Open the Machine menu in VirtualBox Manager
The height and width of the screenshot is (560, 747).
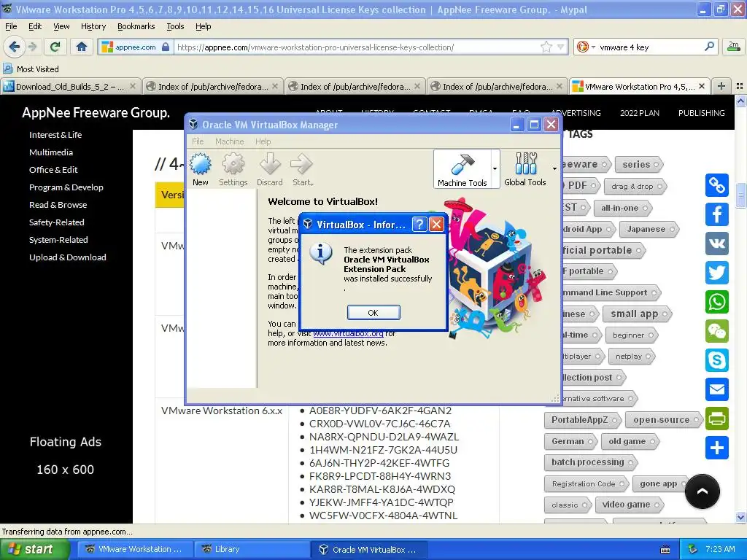click(230, 141)
